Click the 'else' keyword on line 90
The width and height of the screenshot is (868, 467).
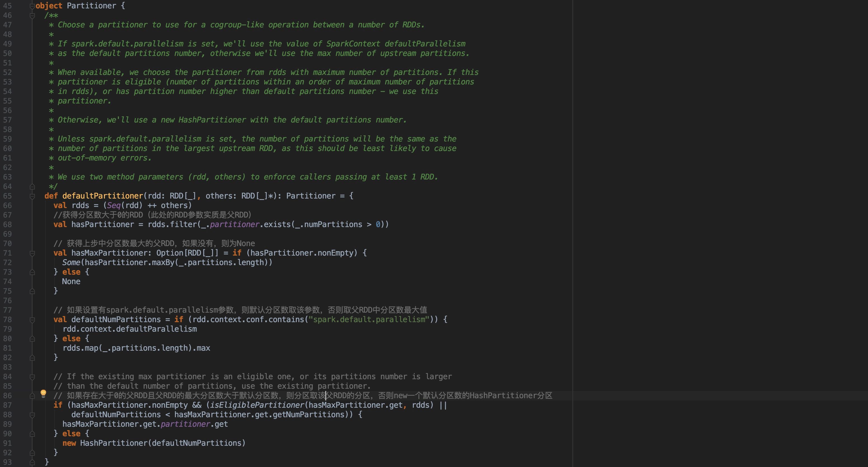click(71, 434)
